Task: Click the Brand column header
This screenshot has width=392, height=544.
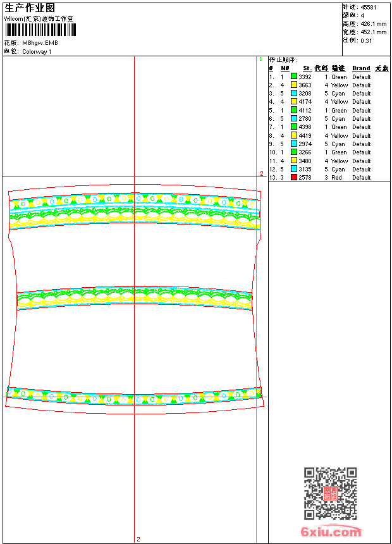Action: coord(361,68)
